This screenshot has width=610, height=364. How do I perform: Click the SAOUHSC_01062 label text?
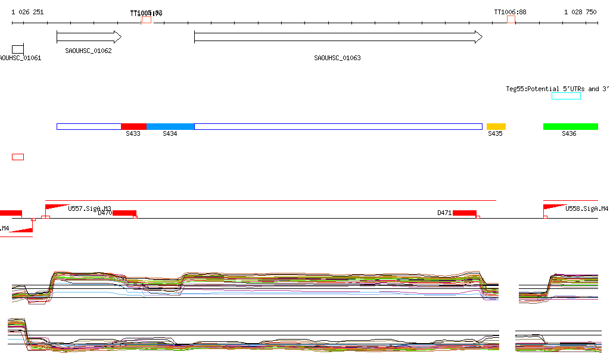point(88,51)
